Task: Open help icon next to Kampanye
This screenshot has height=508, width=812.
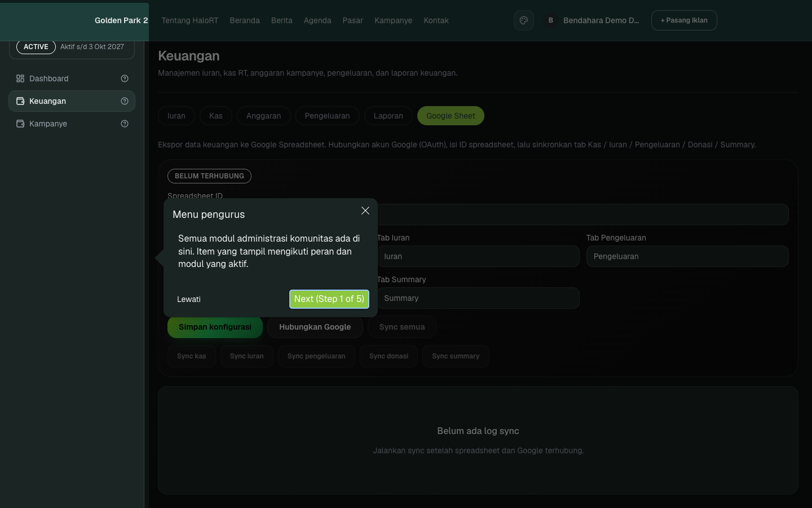Action: pyautogui.click(x=125, y=124)
